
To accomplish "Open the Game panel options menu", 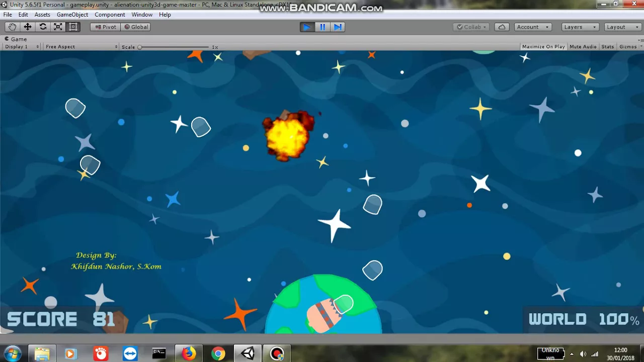I will 640,39.
